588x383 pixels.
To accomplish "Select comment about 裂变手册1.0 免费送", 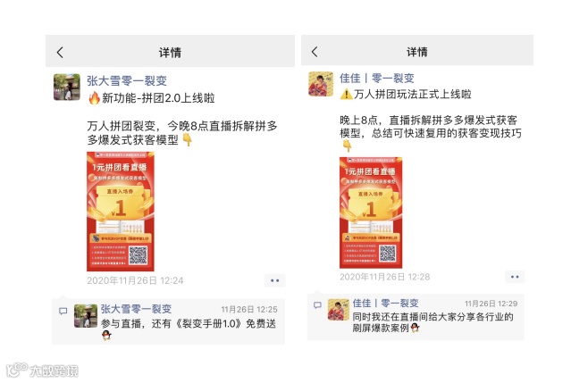I will (189, 329).
